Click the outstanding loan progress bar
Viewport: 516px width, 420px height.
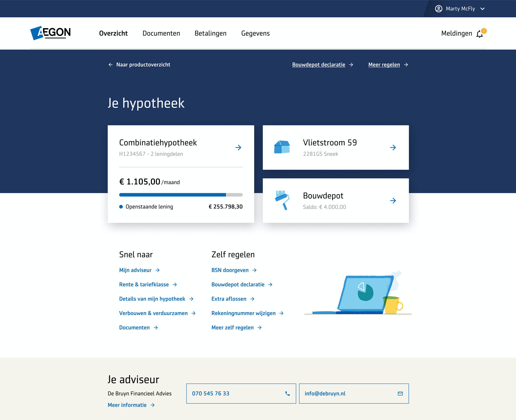[x=181, y=195]
